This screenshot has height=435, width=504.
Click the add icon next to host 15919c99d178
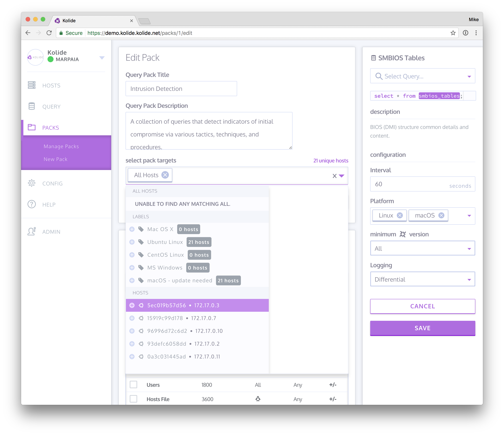132,318
